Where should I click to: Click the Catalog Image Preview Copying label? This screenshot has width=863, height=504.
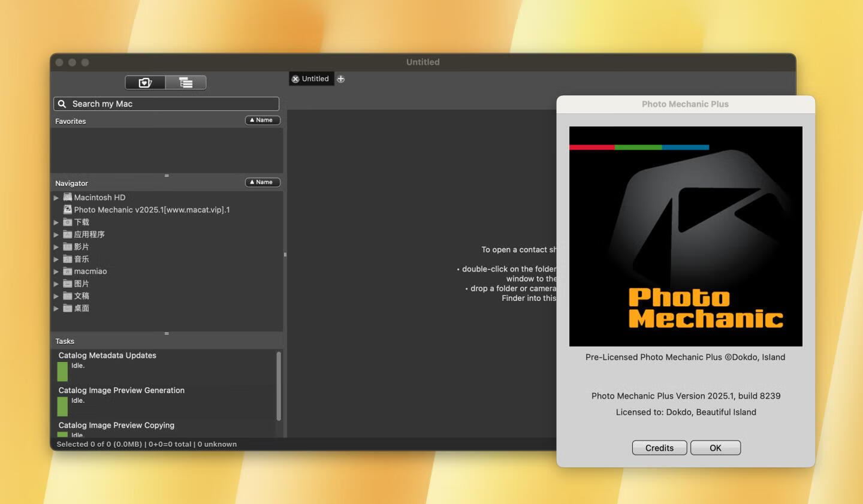[116, 425]
